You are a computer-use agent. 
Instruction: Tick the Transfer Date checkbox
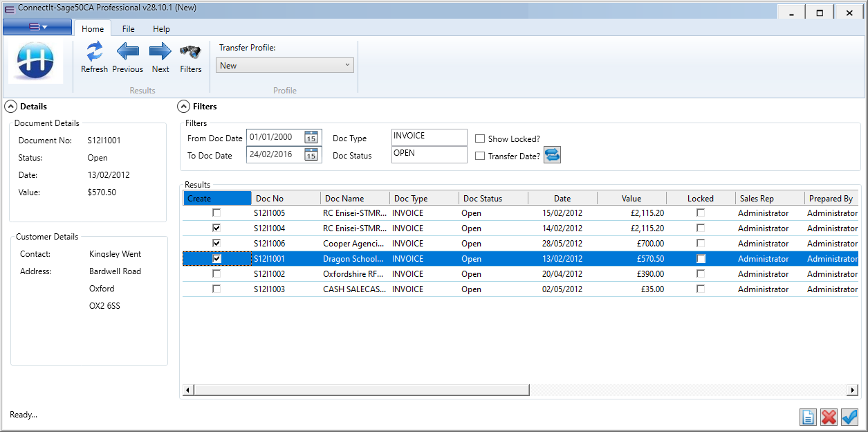[x=480, y=156]
